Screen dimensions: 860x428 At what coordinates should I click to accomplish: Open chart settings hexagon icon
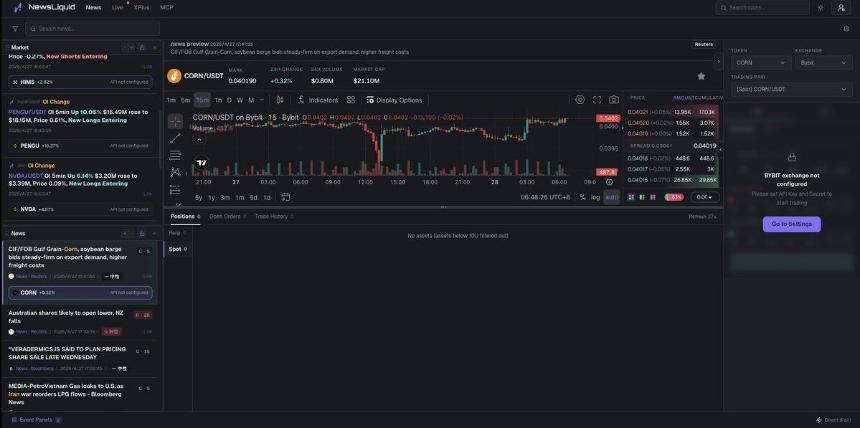(x=580, y=100)
